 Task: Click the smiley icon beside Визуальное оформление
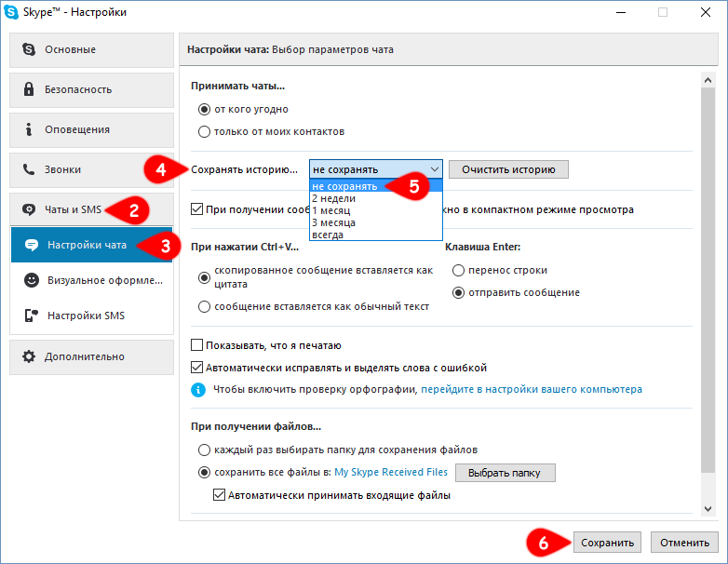[x=32, y=280]
